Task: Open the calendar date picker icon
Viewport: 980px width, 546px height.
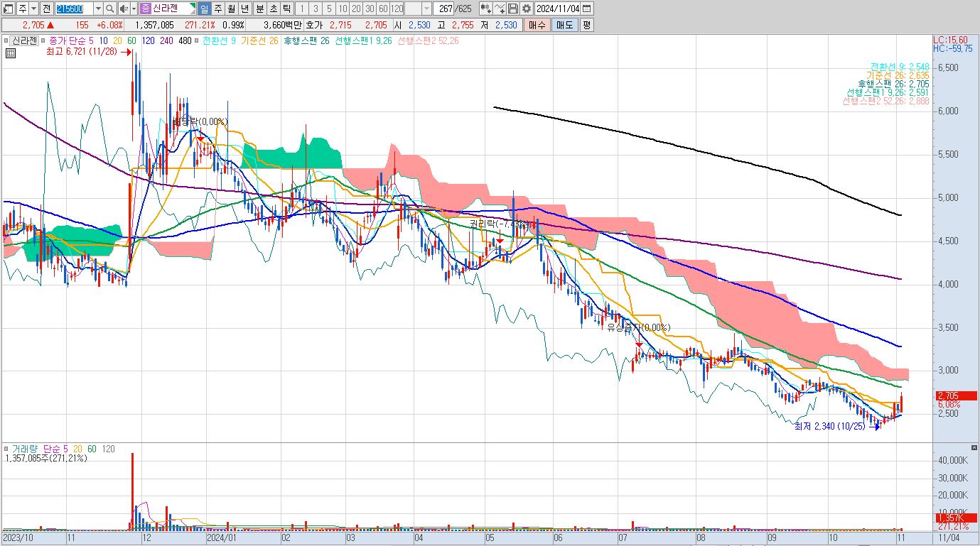Action: point(587,9)
